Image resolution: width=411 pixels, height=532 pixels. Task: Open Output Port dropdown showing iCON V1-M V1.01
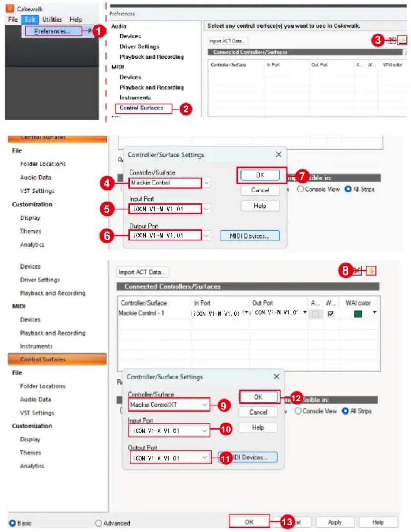click(206, 236)
